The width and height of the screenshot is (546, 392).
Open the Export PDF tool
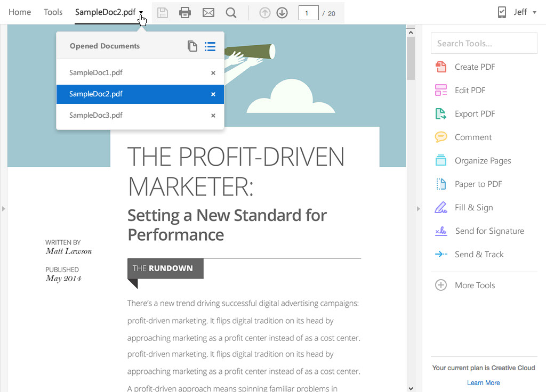tap(474, 114)
